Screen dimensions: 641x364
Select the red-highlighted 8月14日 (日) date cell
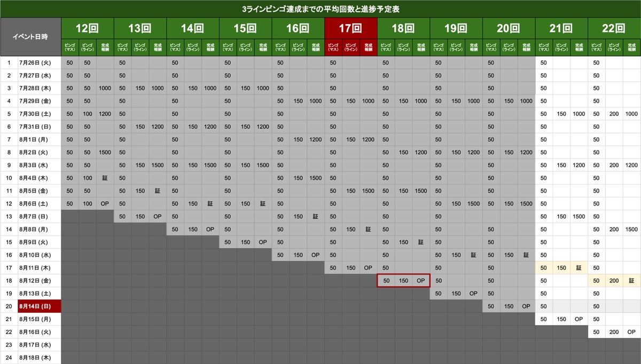coord(40,306)
